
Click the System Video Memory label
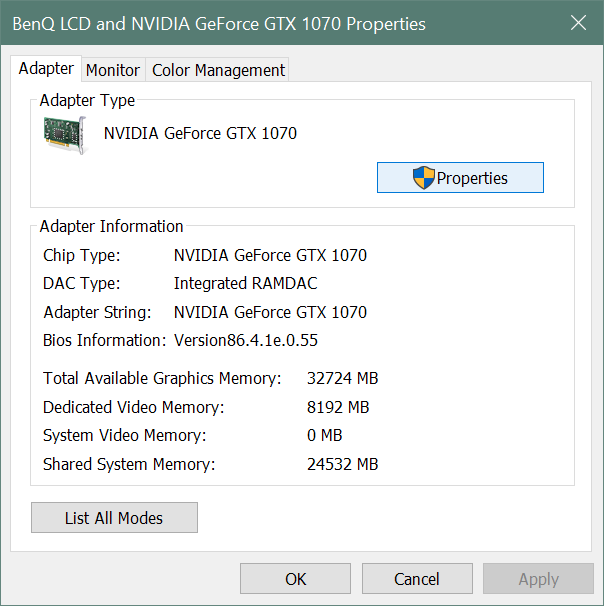[x=124, y=436]
